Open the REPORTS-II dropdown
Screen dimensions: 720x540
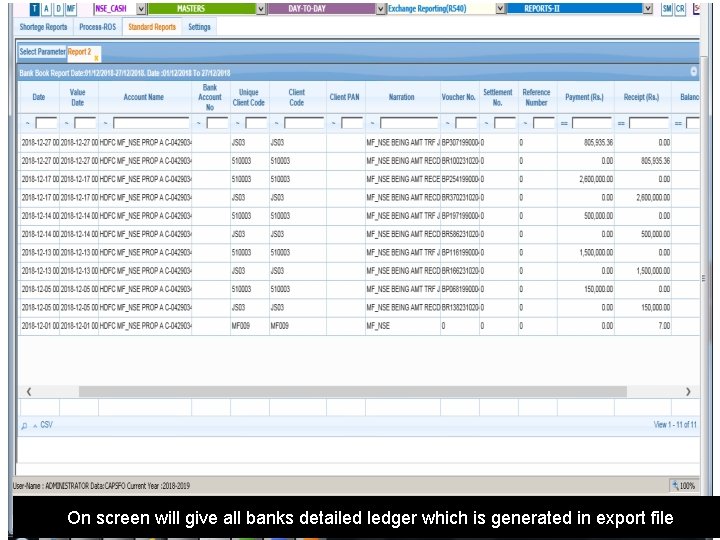pyautogui.click(x=647, y=9)
